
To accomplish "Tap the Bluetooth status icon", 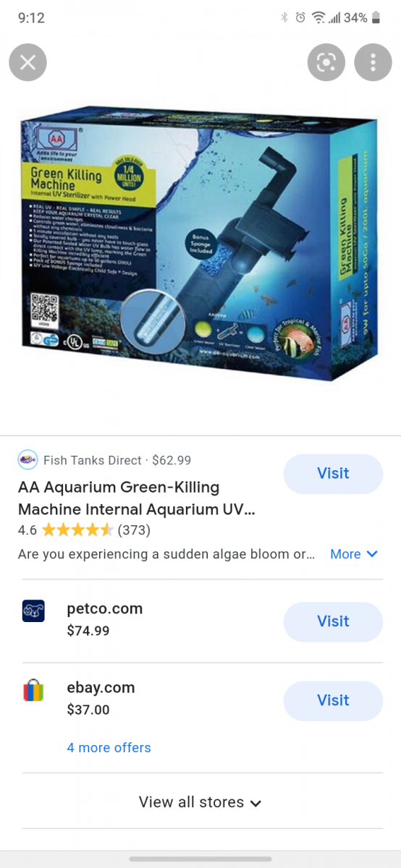I will (x=284, y=18).
